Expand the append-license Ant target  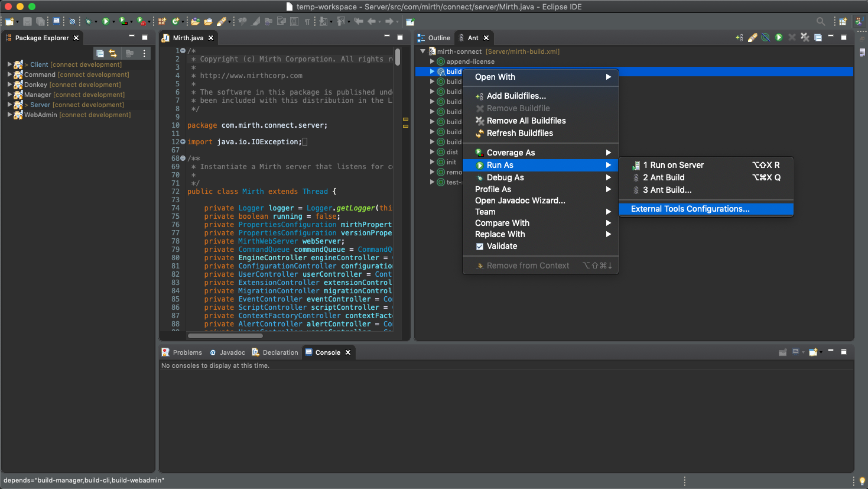point(432,61)
